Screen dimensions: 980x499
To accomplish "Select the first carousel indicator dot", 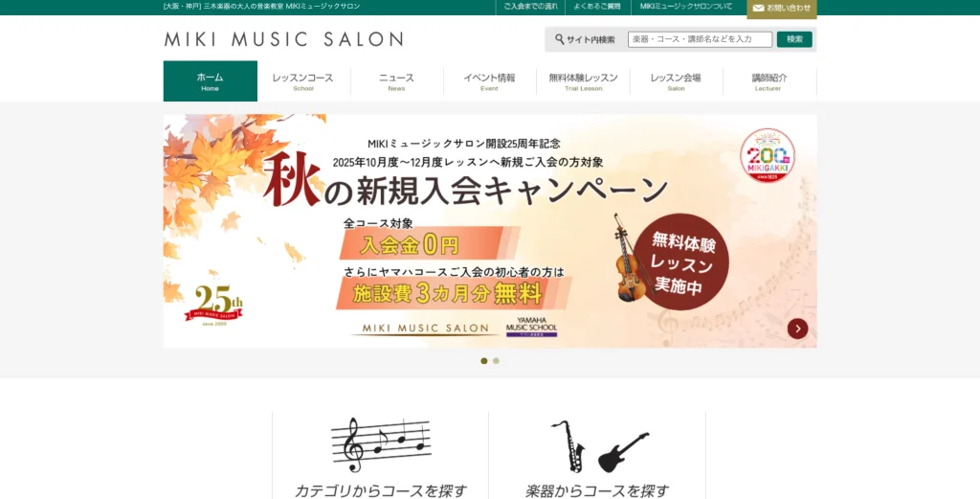I will (483, 361).
